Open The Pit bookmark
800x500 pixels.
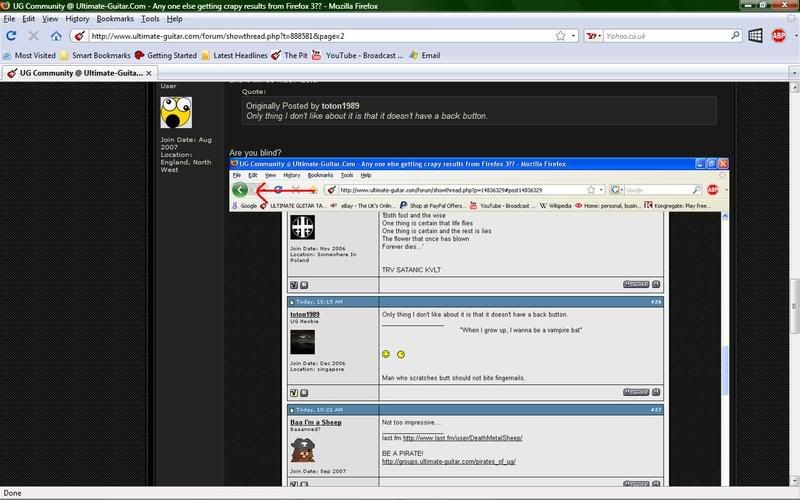tap(289, 55)
